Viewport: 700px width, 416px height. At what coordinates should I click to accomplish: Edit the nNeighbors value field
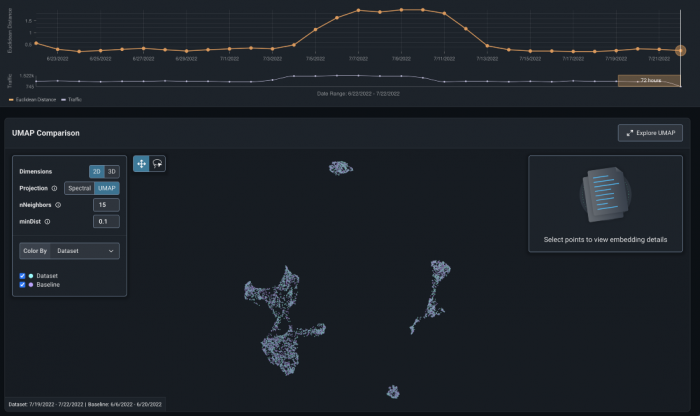coord(106,205)
